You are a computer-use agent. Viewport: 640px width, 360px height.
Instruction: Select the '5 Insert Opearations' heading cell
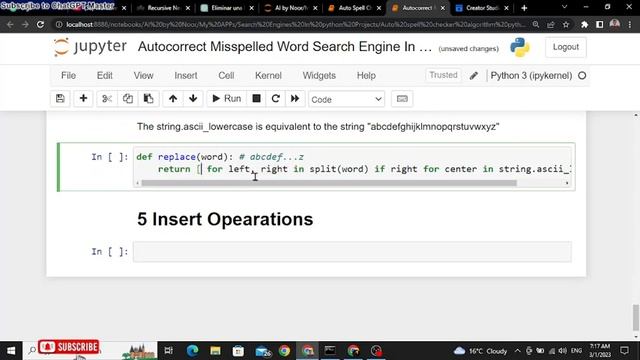pyautogui.click(x=225, y=219)
